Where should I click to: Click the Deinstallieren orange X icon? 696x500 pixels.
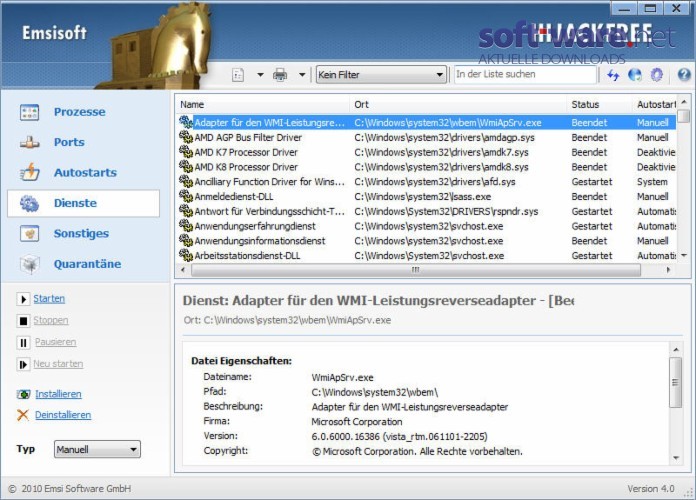(x=23, y=415)
